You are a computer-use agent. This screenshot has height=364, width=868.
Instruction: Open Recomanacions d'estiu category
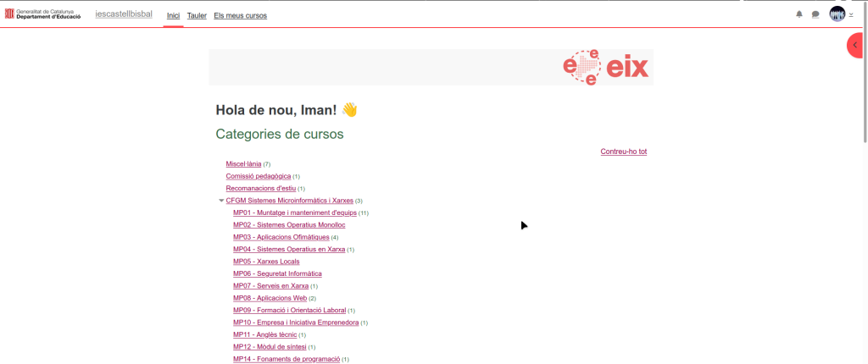click(x=260, y=188)
